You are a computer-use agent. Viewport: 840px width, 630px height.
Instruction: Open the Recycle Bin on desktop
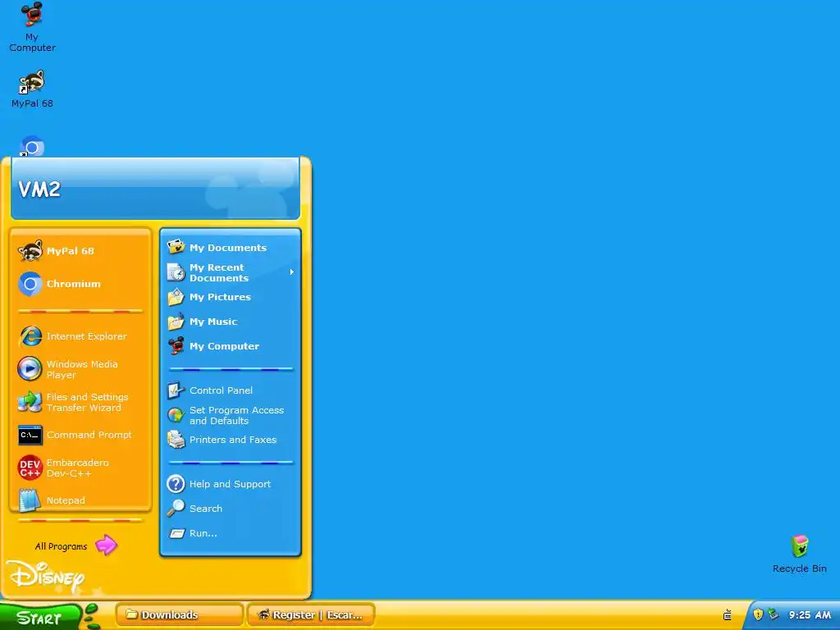click(x=799, y=554)
